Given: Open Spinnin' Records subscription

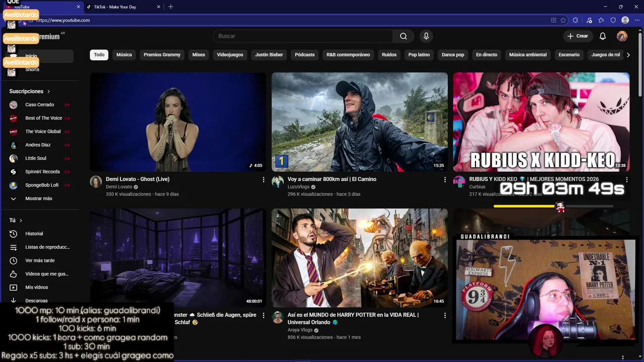Looking at the screenshot, I should (x=39, y=172).
